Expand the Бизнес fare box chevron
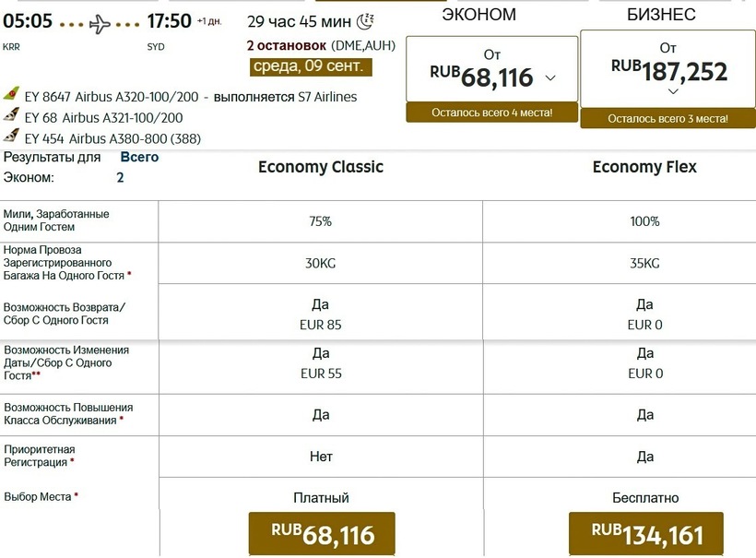This screenshot has width=756, height=558. pos(672,91)
